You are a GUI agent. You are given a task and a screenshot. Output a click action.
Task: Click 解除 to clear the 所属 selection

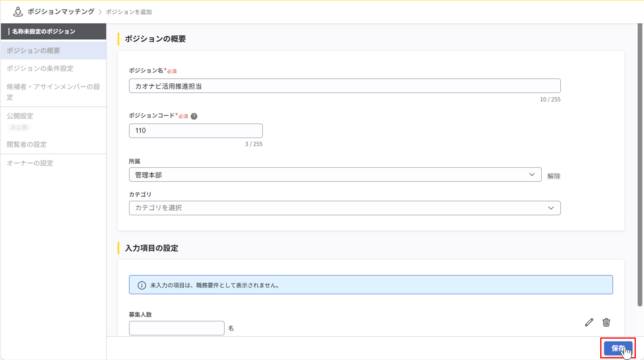tap(554, 176)
